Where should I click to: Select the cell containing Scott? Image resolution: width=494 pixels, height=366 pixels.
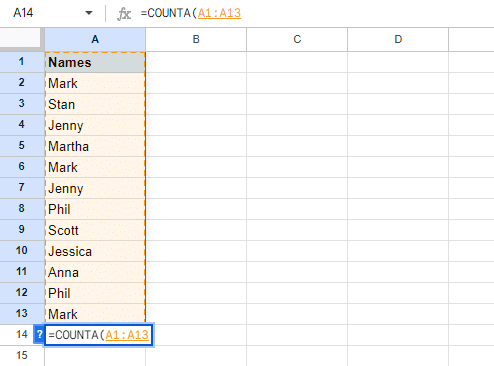point(95,230)
